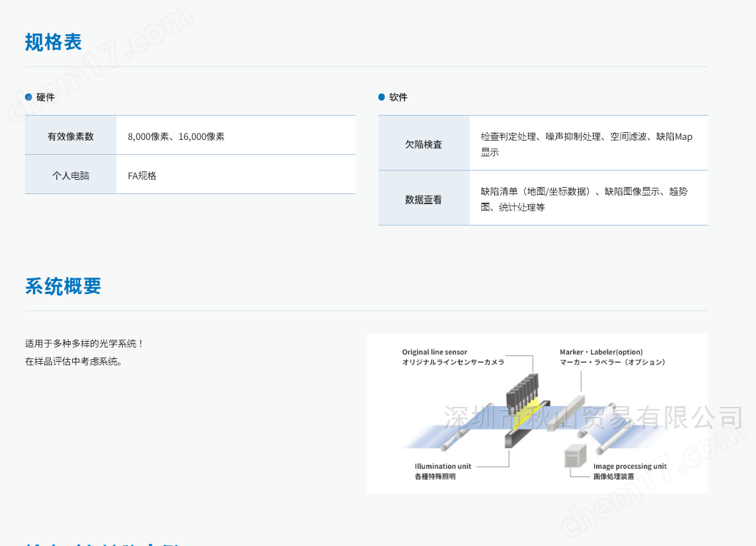The width and height of the screenshot is (756, 546).
Task: Select the 规格表 section heading
Action: [x=54, y=42]
